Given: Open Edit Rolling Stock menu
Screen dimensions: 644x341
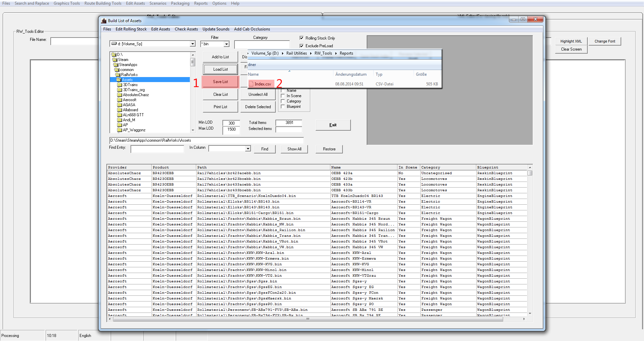Looking at the screenshot, I should pos(131,29).
